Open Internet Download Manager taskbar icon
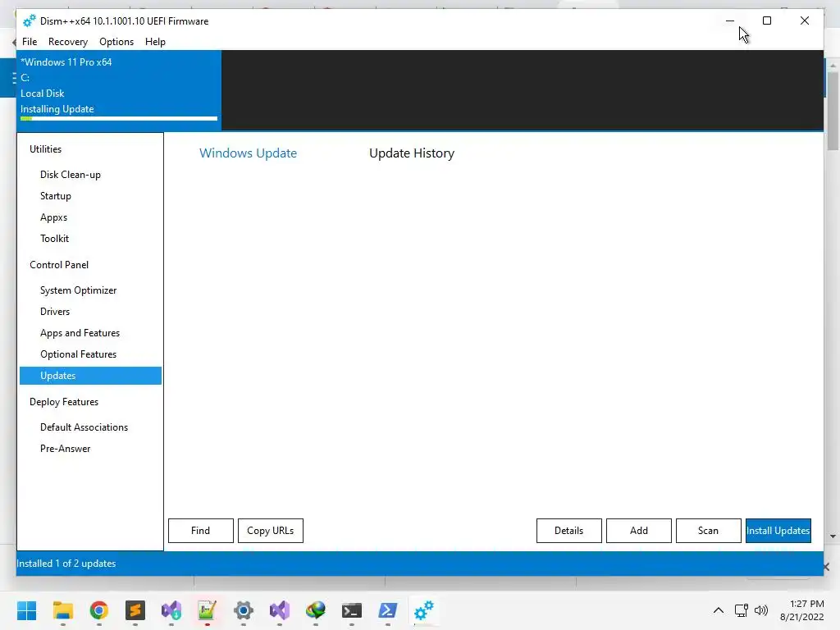This screenshot has width=840, height=630. [x=316, y=610]
